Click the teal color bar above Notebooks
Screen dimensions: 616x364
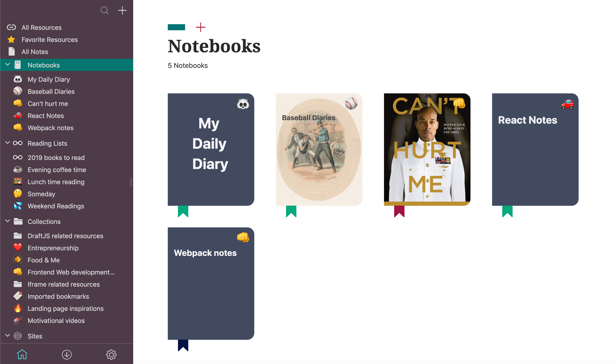176,27
